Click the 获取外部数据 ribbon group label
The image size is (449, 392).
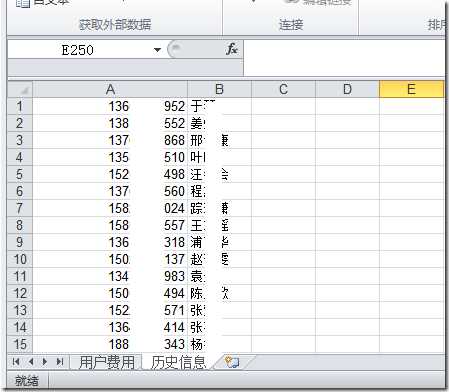point(115,25)
